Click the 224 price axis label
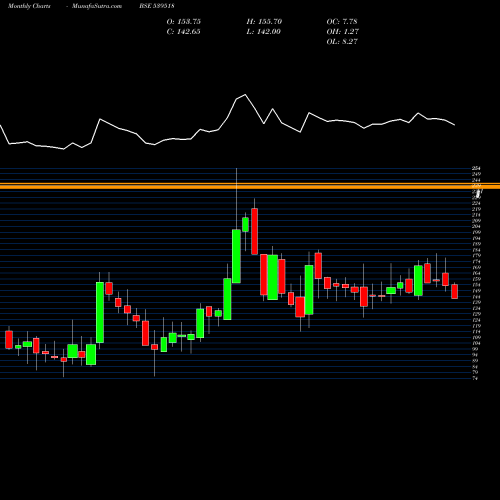 (476, 203)
